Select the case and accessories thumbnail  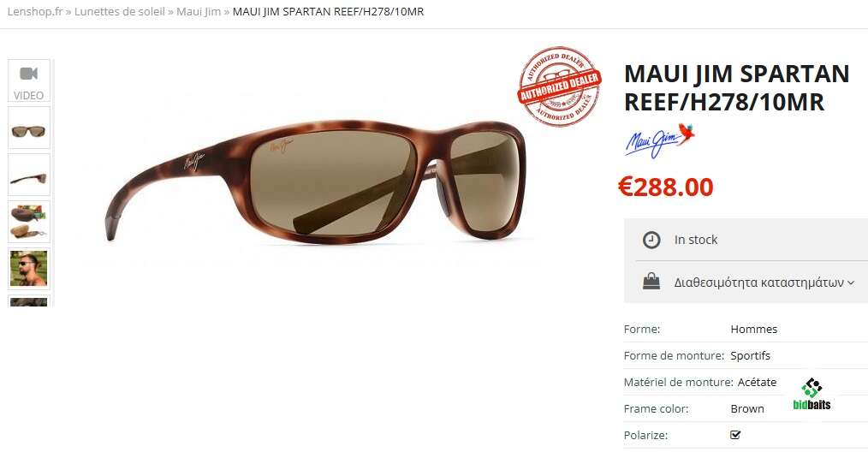[x=29, y=222]
